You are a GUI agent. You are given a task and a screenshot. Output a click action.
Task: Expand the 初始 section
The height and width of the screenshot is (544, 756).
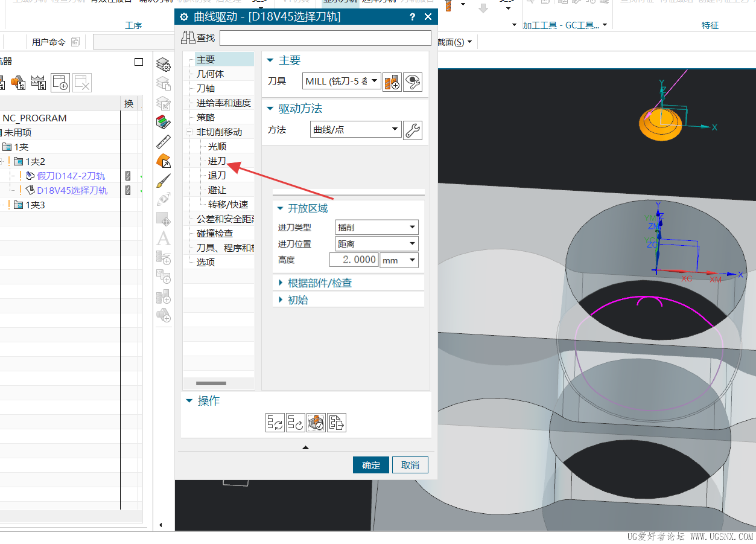tap(298, 299)
